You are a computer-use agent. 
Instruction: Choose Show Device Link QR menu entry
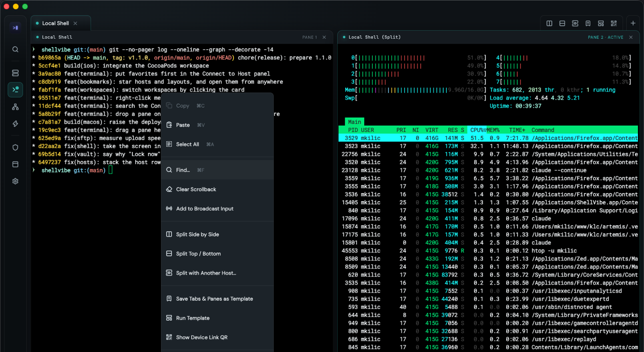217,337
